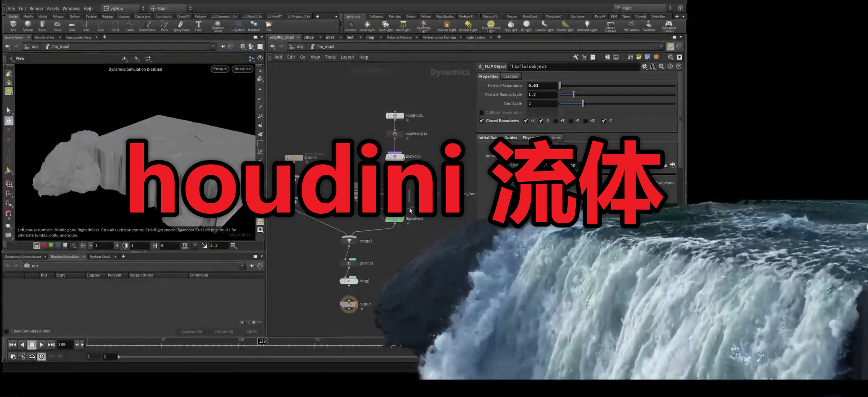Adjust the Grid Scale slider
This screenshot has height=397, width=868.
click(x=618, y=104)
